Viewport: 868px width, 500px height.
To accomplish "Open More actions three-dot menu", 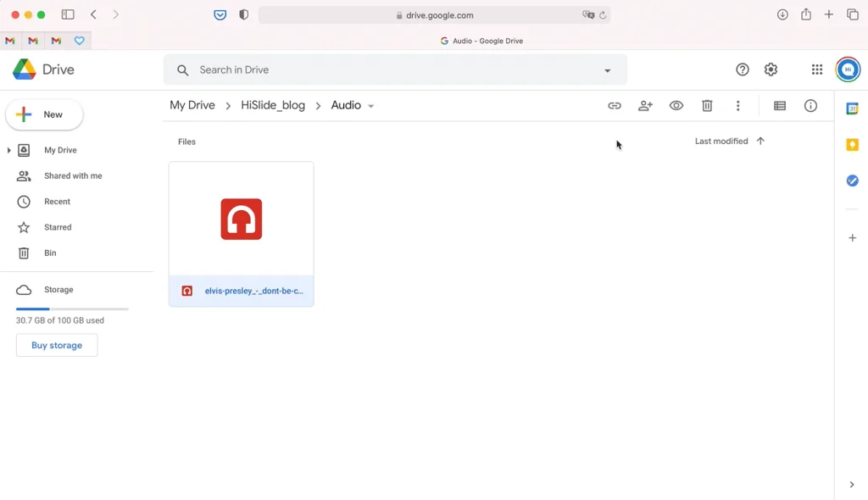I will coord(738,105).
